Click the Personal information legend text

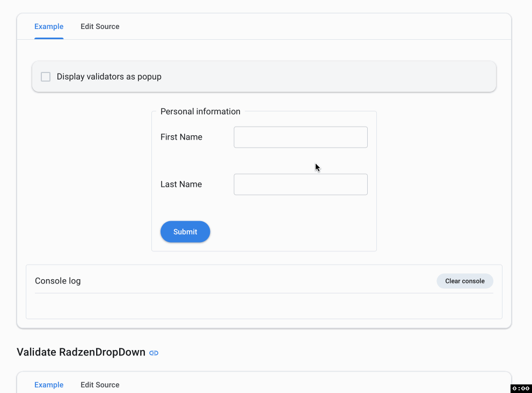click(200, 112)
